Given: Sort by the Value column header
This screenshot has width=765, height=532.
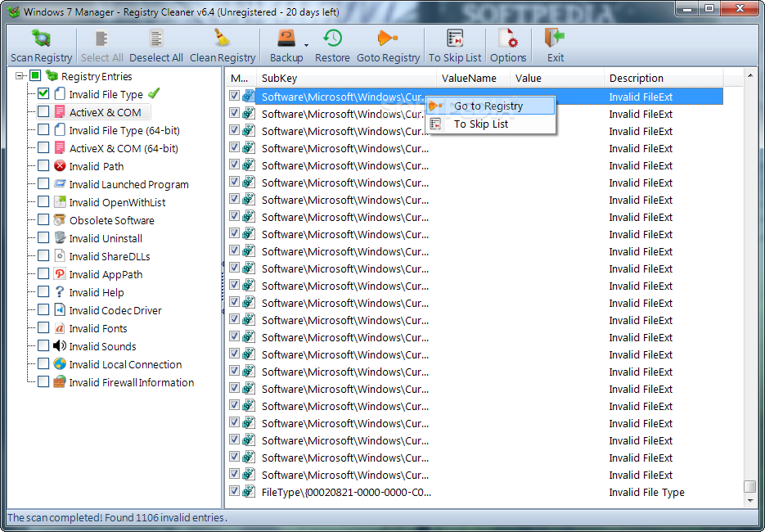Looking at the screenshot, I should click(x=556, y=78).
